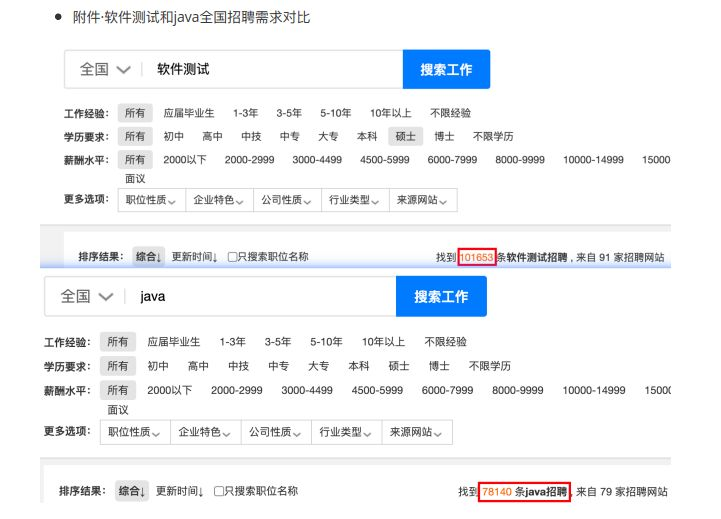
Task: Choose 初中 education in 软件测试 filters
Action: point(173,137)
